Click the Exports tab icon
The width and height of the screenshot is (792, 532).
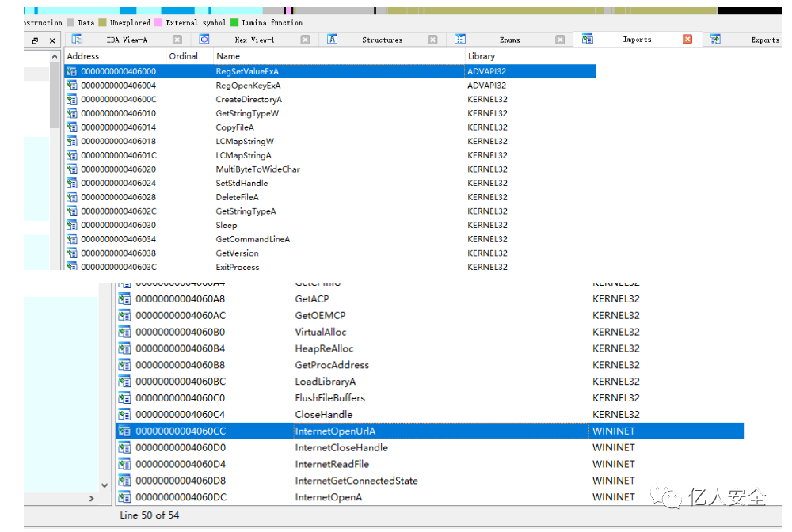(714, 40)
